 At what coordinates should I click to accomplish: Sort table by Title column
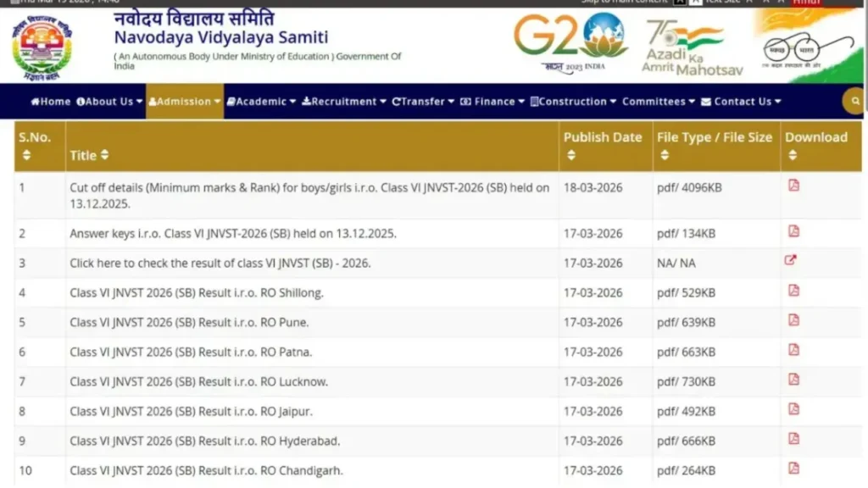[x=104, y=155]
